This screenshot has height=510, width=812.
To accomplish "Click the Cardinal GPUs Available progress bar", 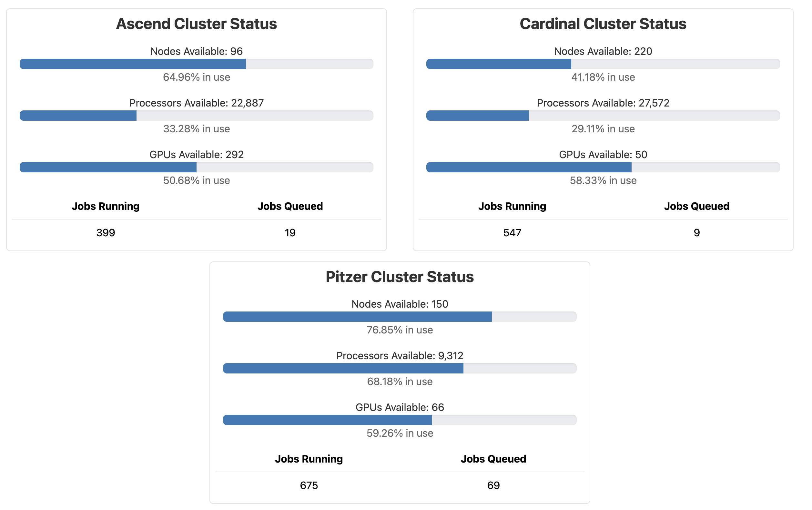I will coord(603,167).
